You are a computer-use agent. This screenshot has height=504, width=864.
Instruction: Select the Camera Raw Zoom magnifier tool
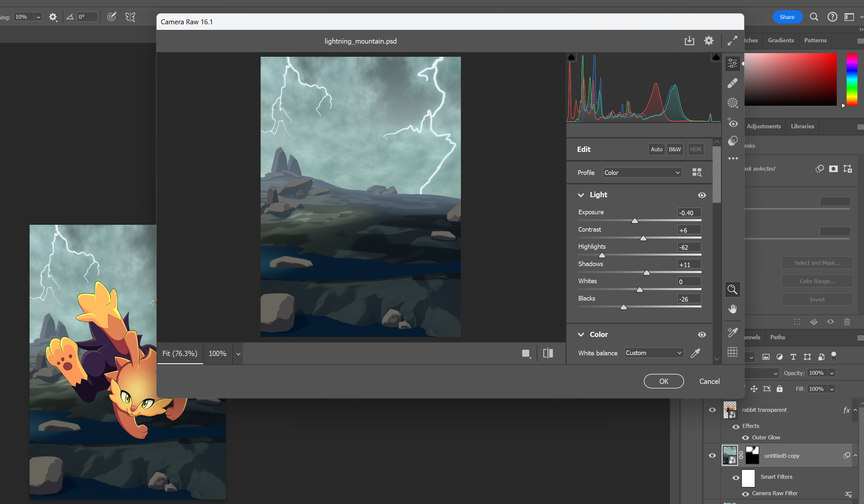(732, 289)
